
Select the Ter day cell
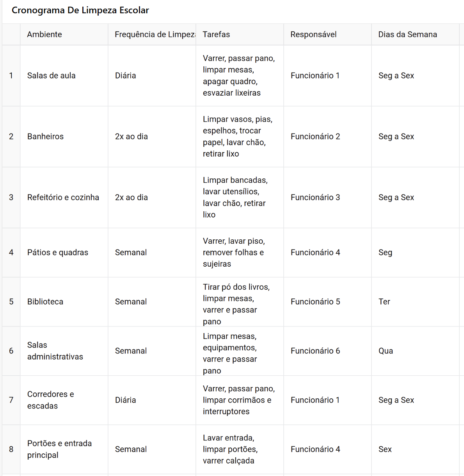415,302
